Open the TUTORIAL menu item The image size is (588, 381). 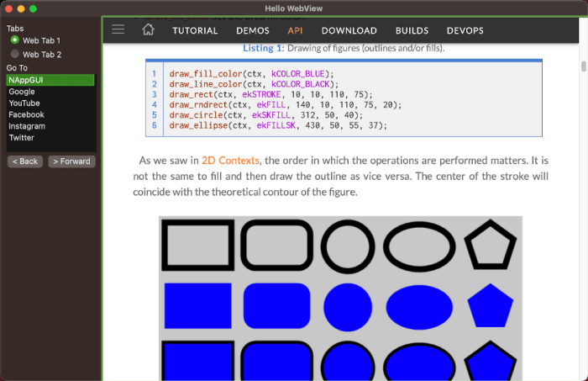(x=195, y=30)
